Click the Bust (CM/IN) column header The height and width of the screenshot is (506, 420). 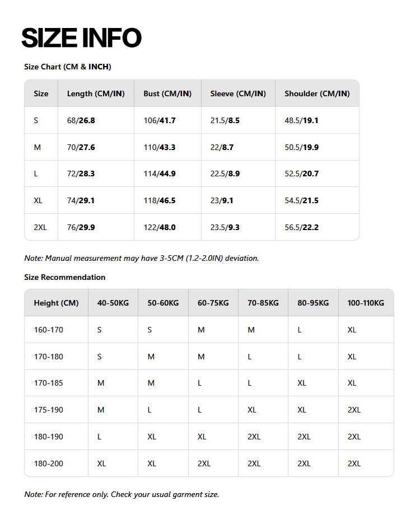(x=167, y=93)
